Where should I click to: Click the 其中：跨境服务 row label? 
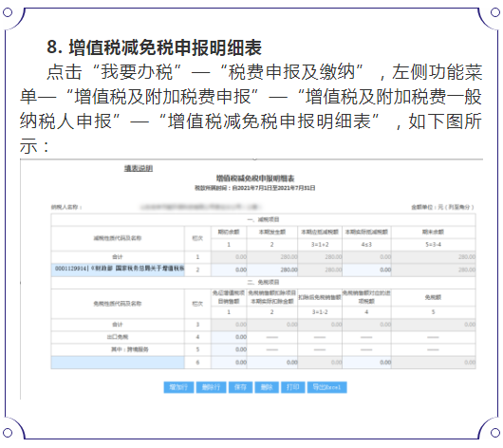click(130, 349)
